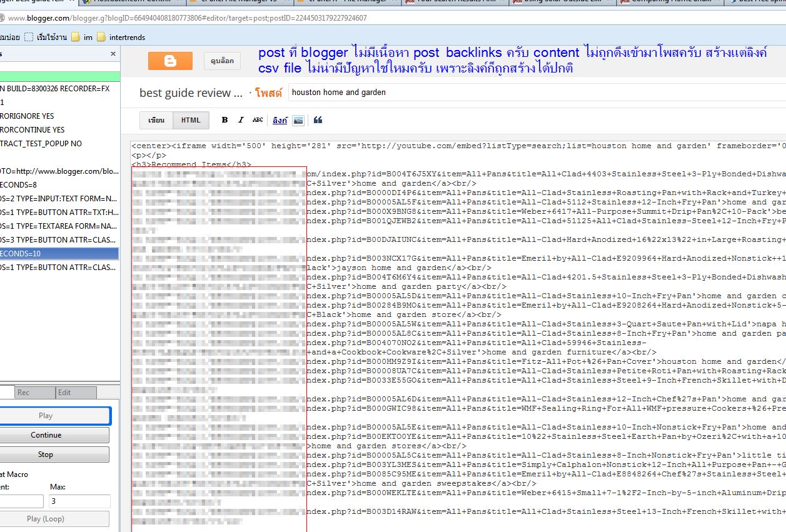Switch editor to HTML mode
The width and height of the screenshot is (786, 532).
pyautogui.click(x=191, y=120)
